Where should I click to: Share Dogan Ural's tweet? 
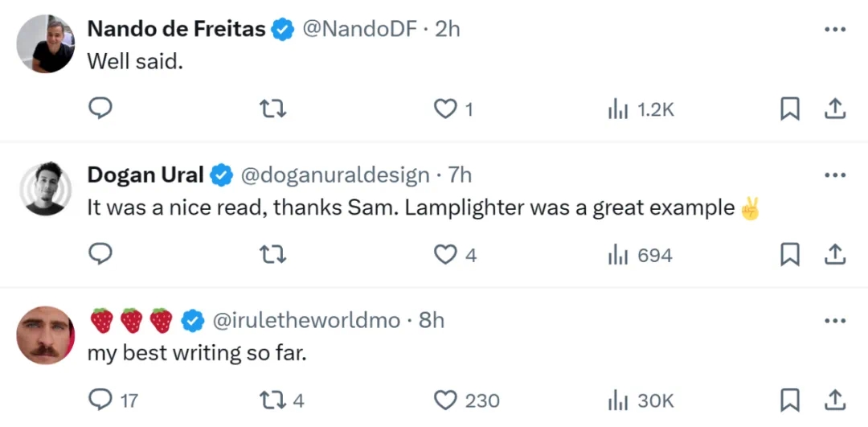(835, 255)
